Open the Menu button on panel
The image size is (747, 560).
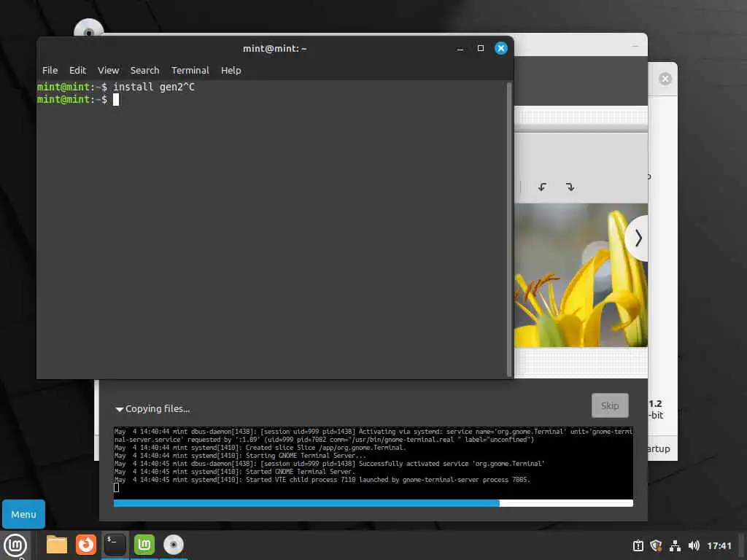point(23,514)
